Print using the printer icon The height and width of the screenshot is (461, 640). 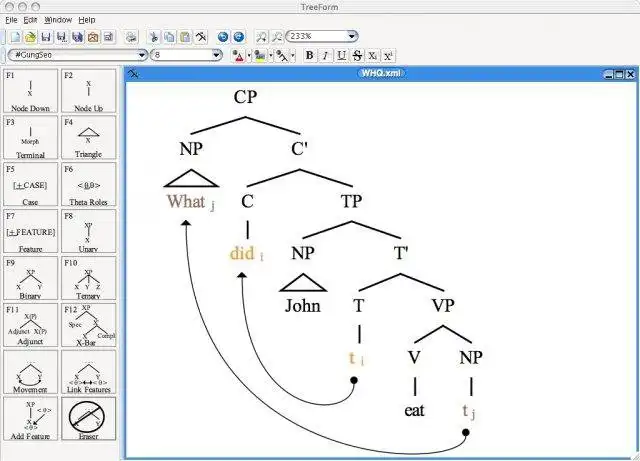click(131, 37)
